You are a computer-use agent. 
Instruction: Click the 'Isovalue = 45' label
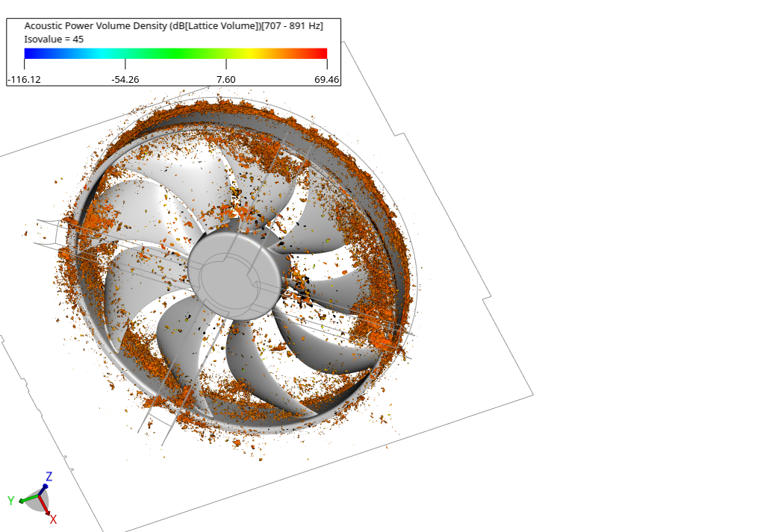54,40
